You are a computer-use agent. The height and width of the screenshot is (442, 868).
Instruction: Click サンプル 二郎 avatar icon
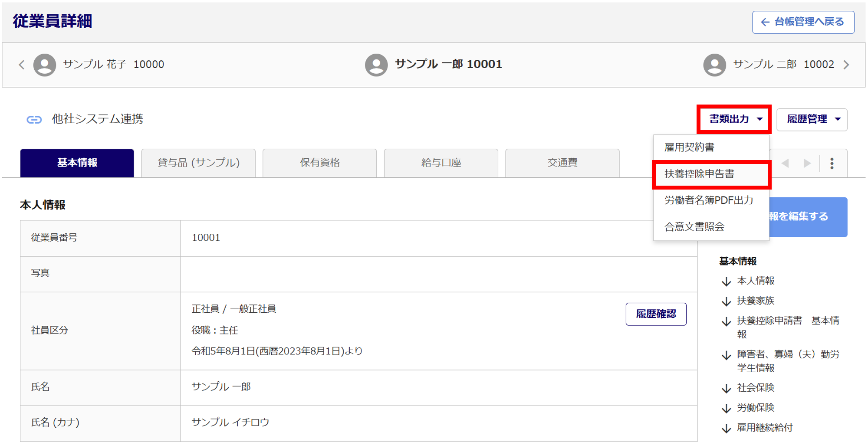coord(714,65)
